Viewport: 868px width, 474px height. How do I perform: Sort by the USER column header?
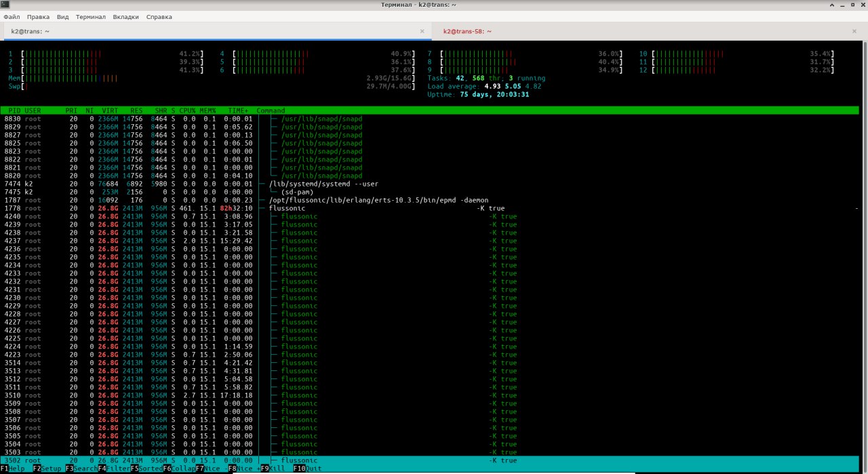coord(33,111)
